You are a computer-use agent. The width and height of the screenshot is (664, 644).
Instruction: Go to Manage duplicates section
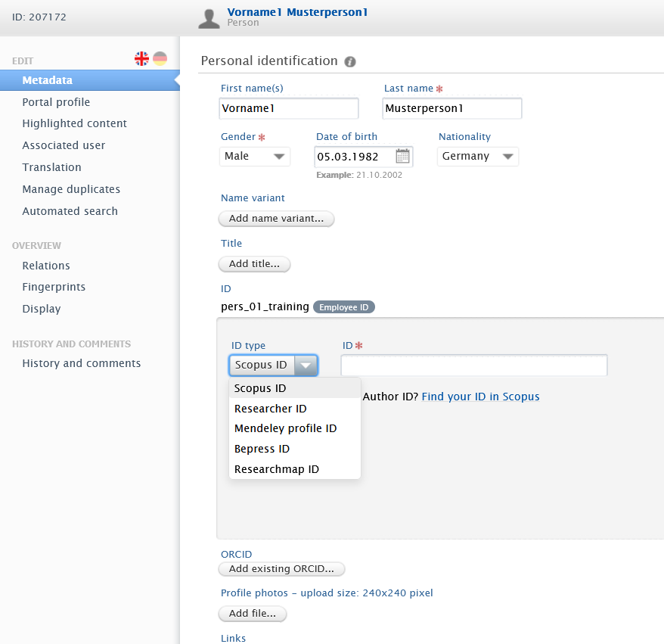[71, 189]
